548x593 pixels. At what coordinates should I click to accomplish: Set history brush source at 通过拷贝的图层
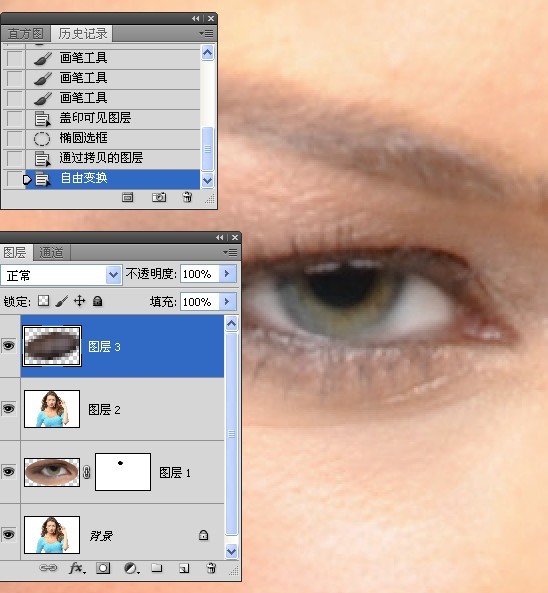(14, 158)
